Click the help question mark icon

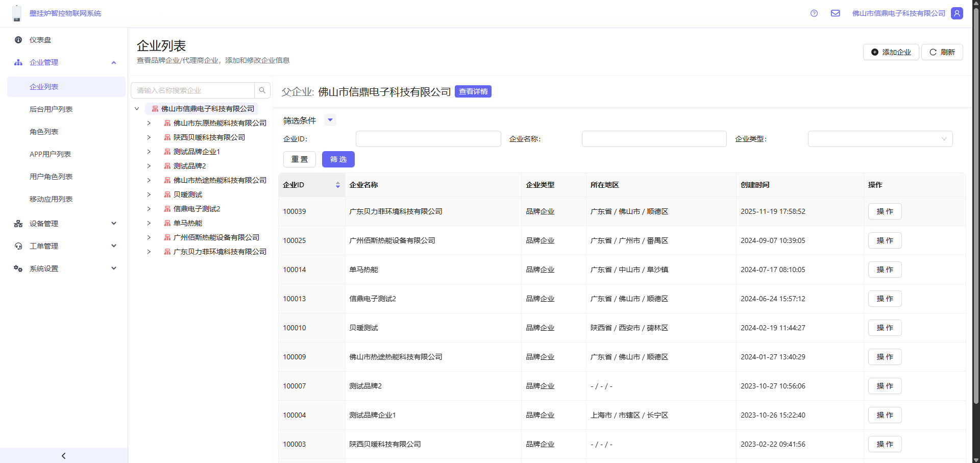(x=814, y=13)
